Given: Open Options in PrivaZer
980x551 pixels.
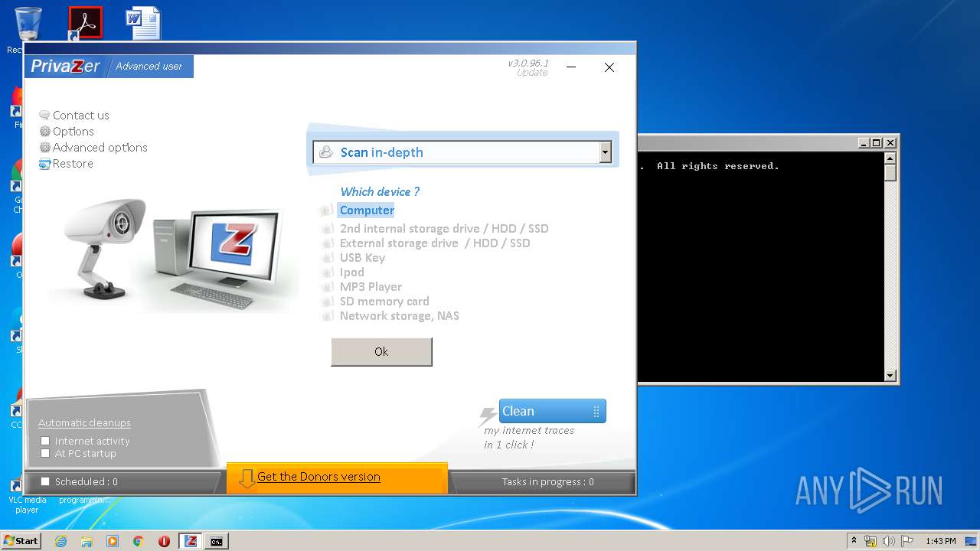Looking at the screenshot, I should [x=73, y=132].
